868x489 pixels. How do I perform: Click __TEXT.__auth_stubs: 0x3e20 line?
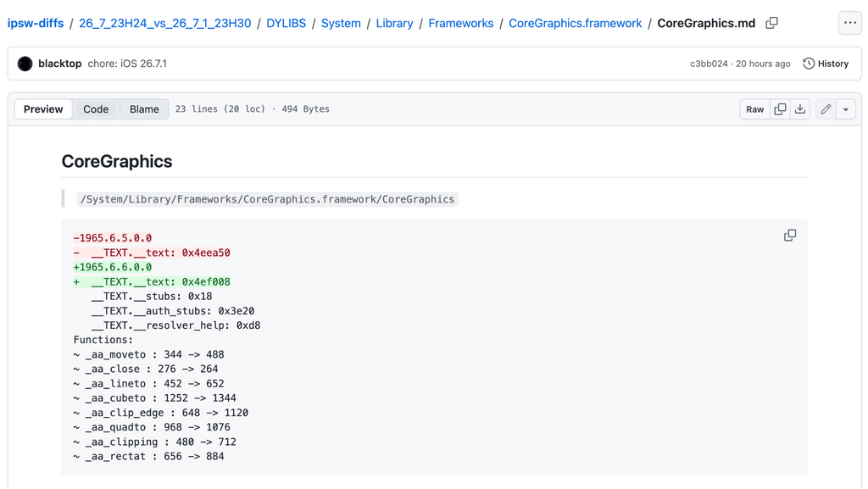(173, 311)
